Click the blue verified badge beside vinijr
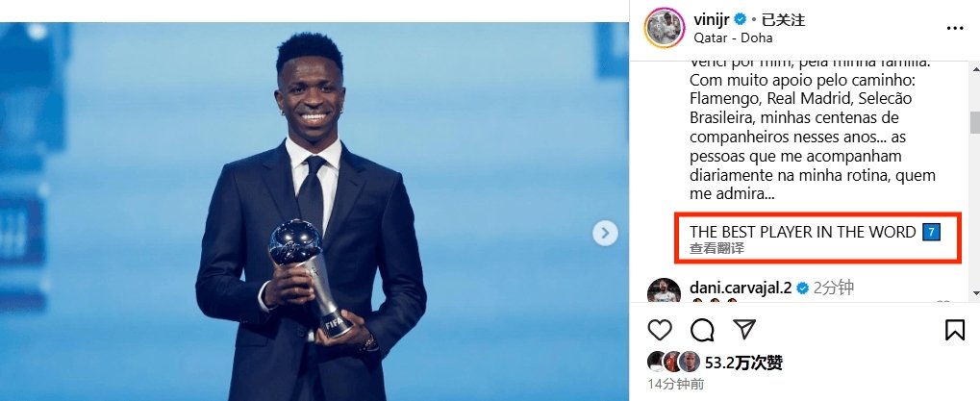Image resolution: width=980 pixels, height=401 pixels. (x=741, y=19)
